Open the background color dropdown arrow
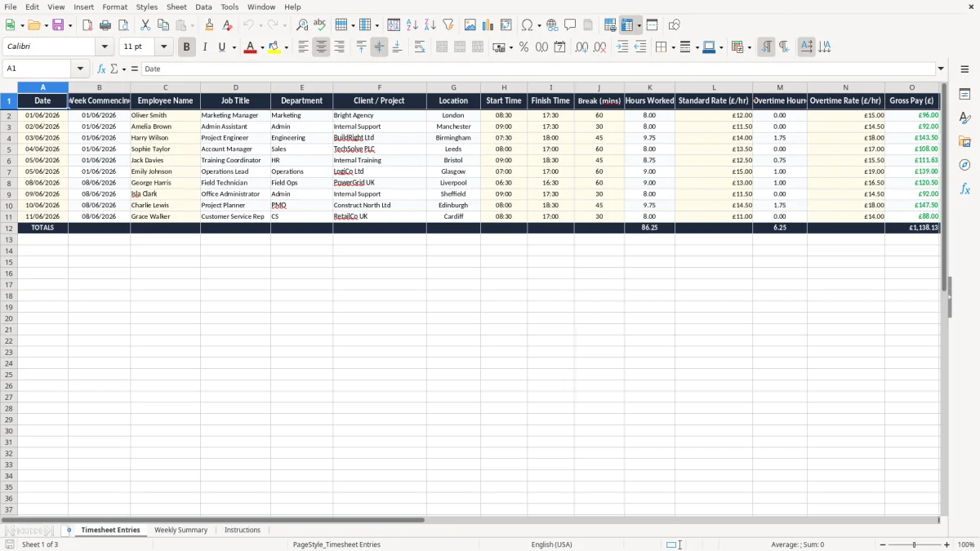 tap(287, 47)
